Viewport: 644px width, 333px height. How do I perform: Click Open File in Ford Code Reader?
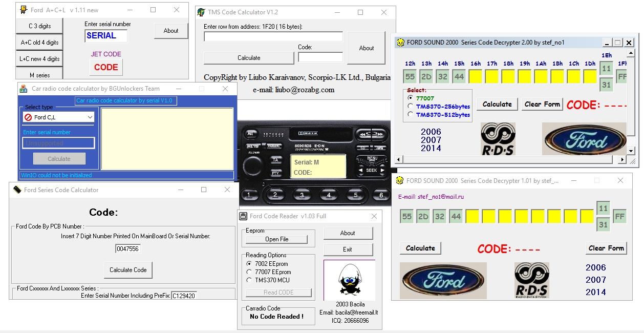point(276,239)
